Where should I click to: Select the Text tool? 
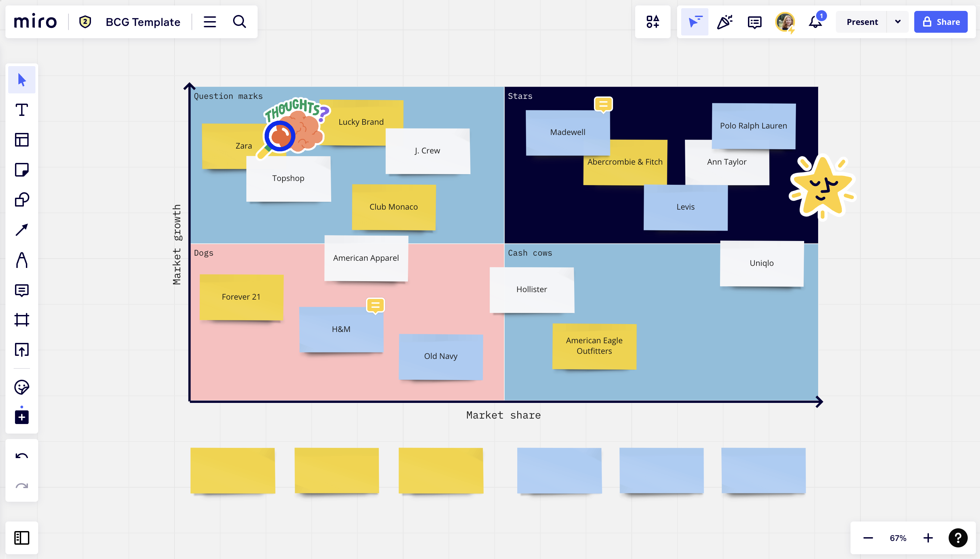tap(22, 110)
